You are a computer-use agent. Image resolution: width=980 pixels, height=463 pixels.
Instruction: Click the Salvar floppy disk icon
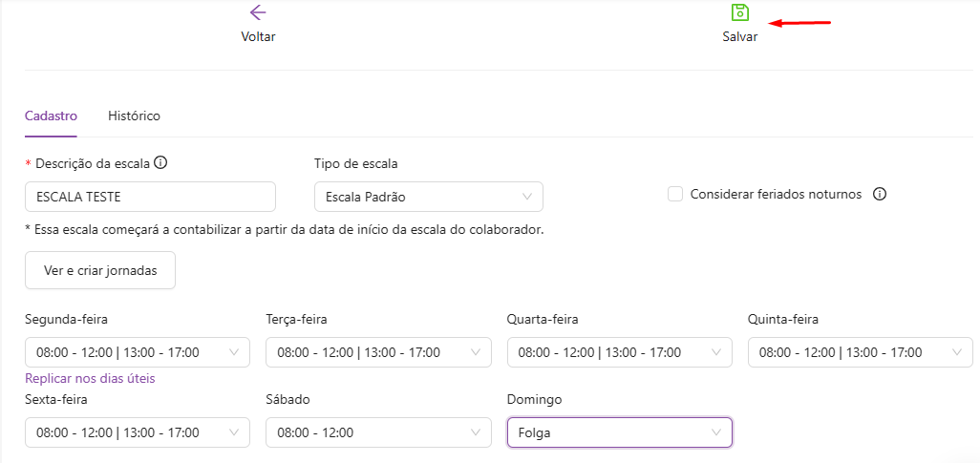tap(739, 12)
